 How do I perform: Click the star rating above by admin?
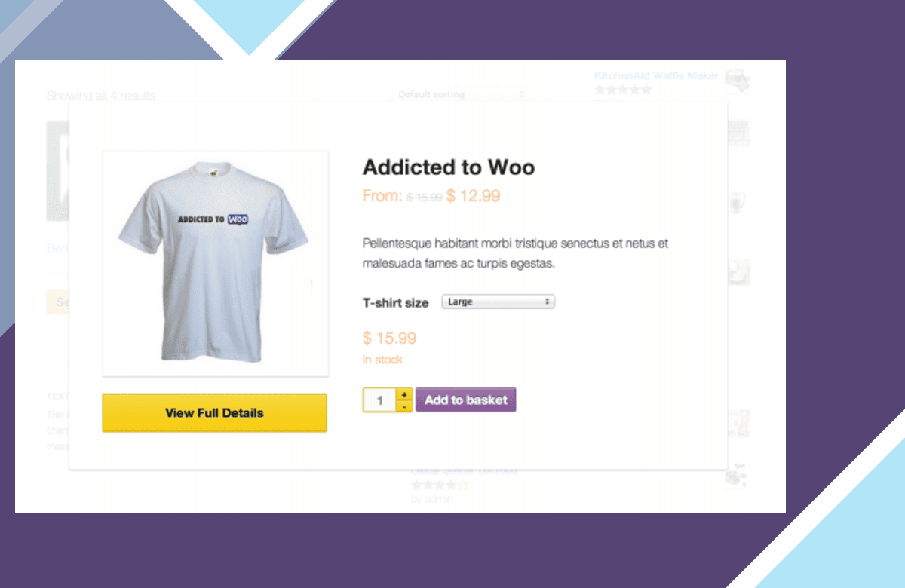[440, 485]
